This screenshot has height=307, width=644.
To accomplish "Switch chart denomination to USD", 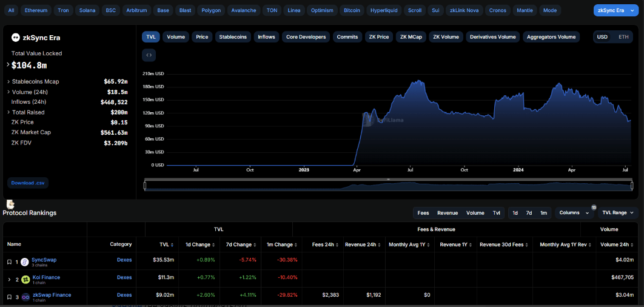I will point(602,37).
